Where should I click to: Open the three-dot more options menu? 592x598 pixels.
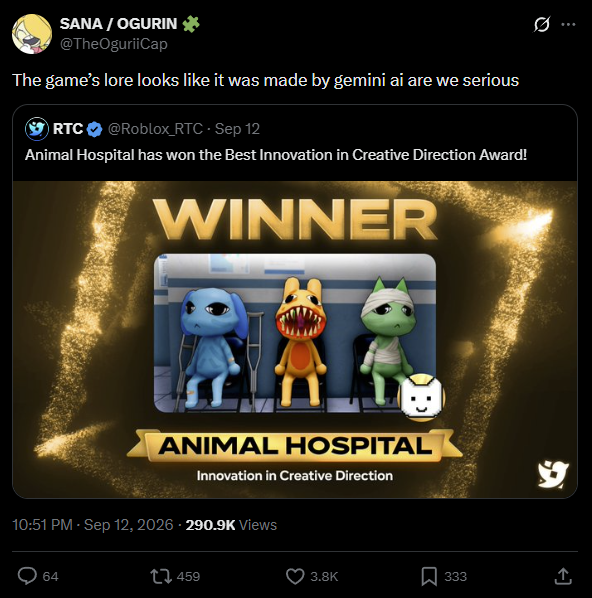[x=568, y=24]
